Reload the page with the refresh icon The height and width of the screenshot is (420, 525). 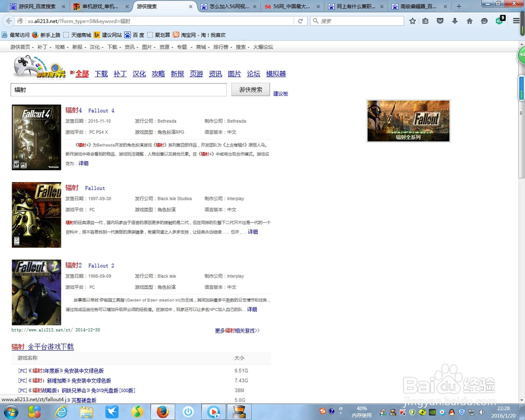[300, 21]
